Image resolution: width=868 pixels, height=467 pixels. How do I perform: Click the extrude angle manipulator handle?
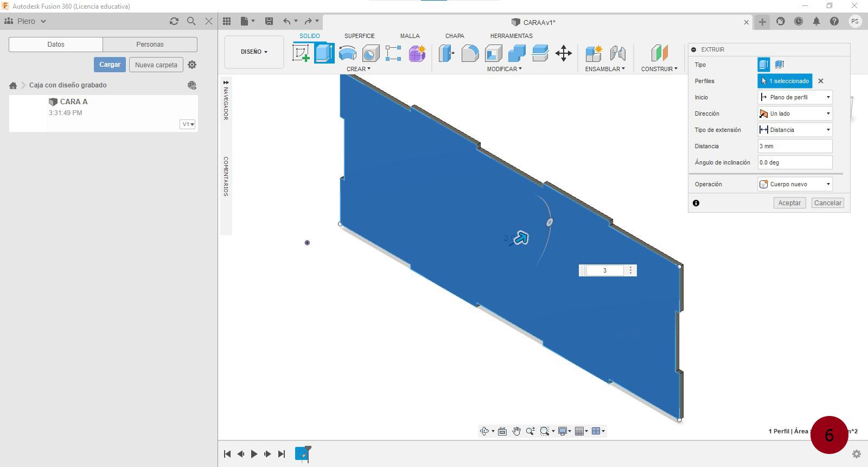pyautogui.click(x=550, y=222)
